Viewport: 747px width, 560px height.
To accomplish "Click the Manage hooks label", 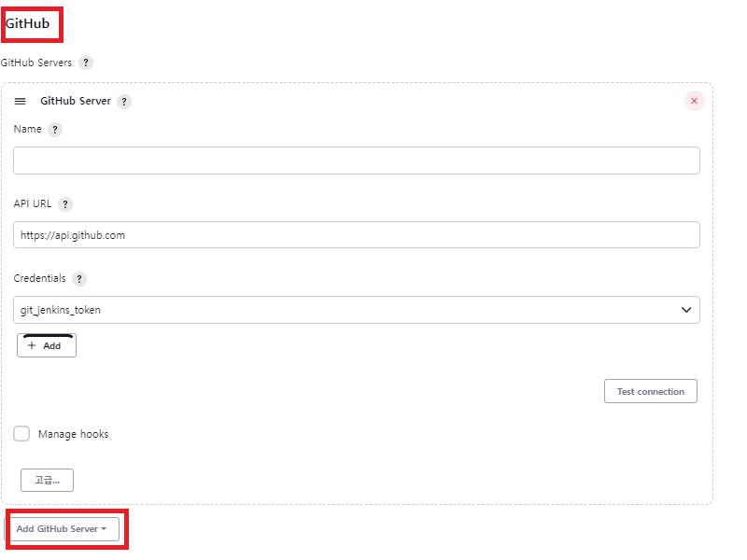I will [74, 434].
